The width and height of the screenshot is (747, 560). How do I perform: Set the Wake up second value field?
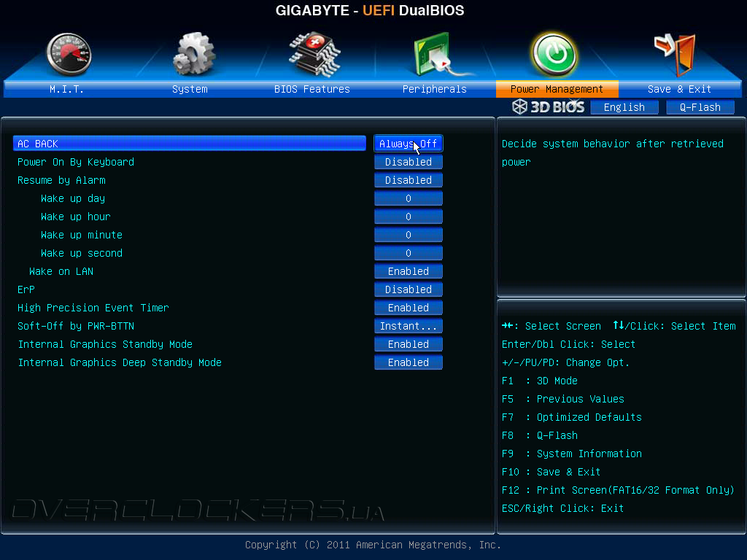tap(409, 253)
